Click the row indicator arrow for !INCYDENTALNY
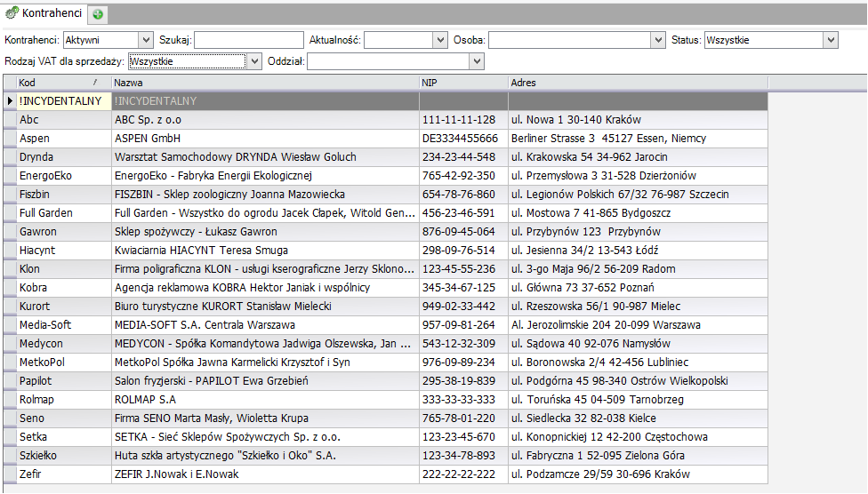 pos(10,100)
